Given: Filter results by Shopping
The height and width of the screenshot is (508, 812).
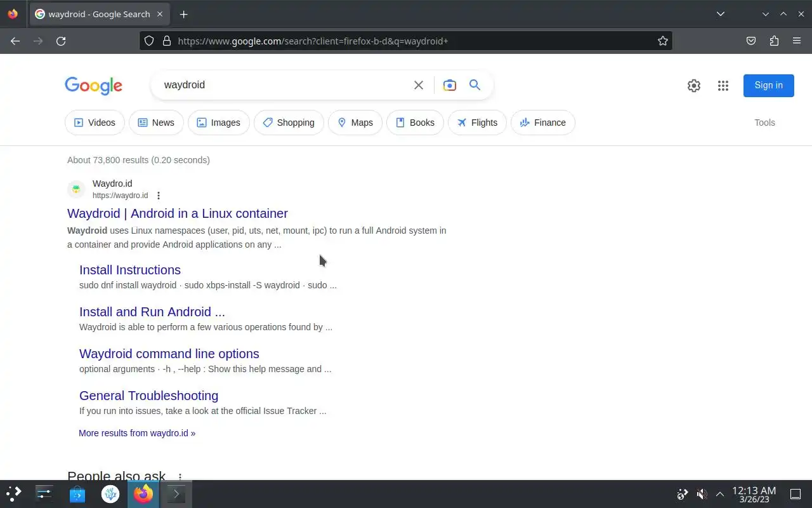Looking at the screenshot, I should tap(289, 123).
